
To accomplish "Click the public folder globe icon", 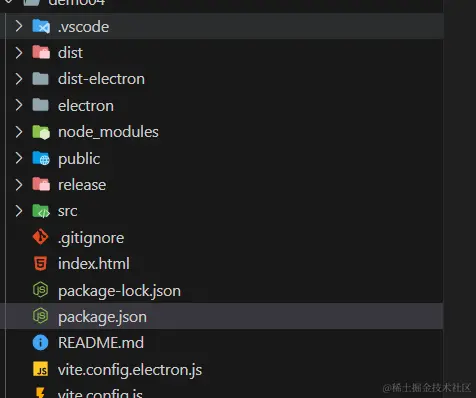I will point(41,158).
